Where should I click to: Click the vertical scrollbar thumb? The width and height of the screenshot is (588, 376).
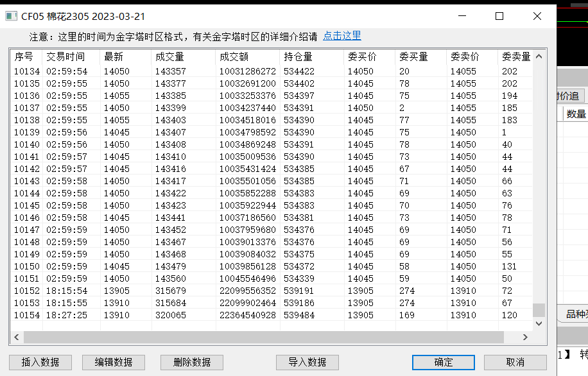click(x=539, y=310)
